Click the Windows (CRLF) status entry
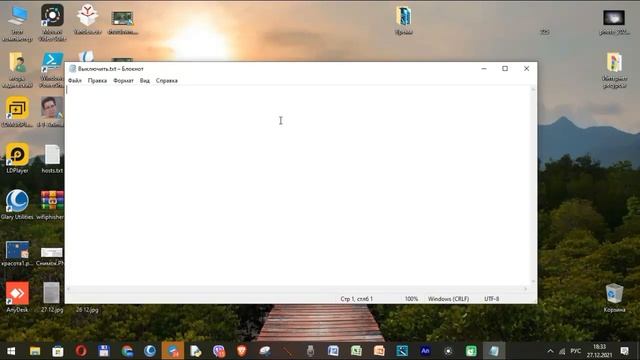 coord(448,299)
